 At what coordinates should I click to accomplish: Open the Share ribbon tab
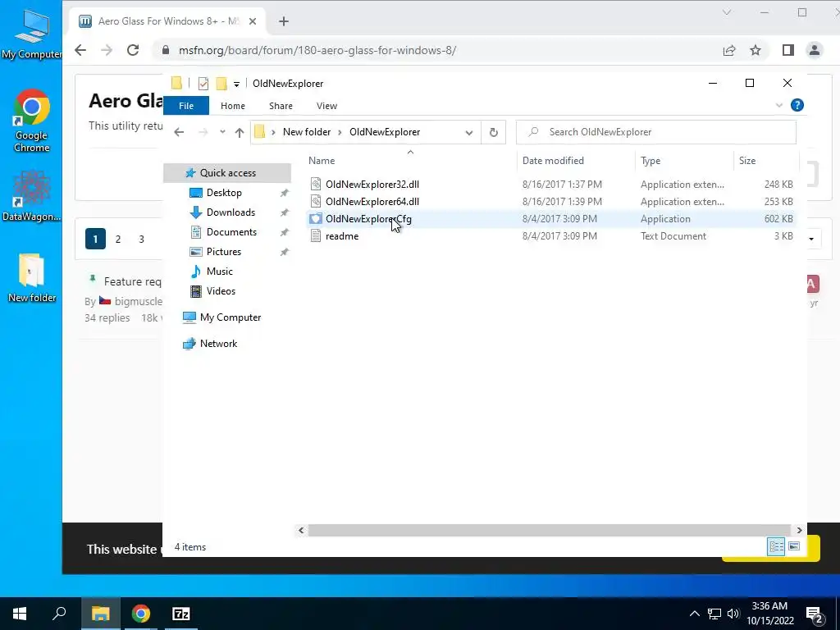pyautogui.click(x=281, y=106)
